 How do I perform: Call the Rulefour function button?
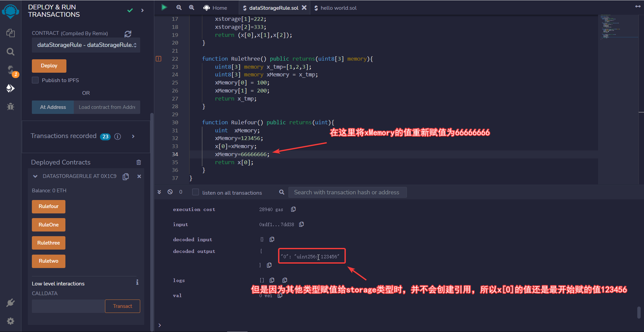pos(48,206)
